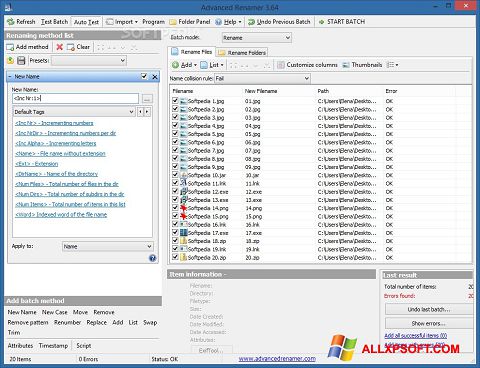Uncheck Softpedia 17.exe checkbox
Screen dimensions: 480x368
point(175,232)
